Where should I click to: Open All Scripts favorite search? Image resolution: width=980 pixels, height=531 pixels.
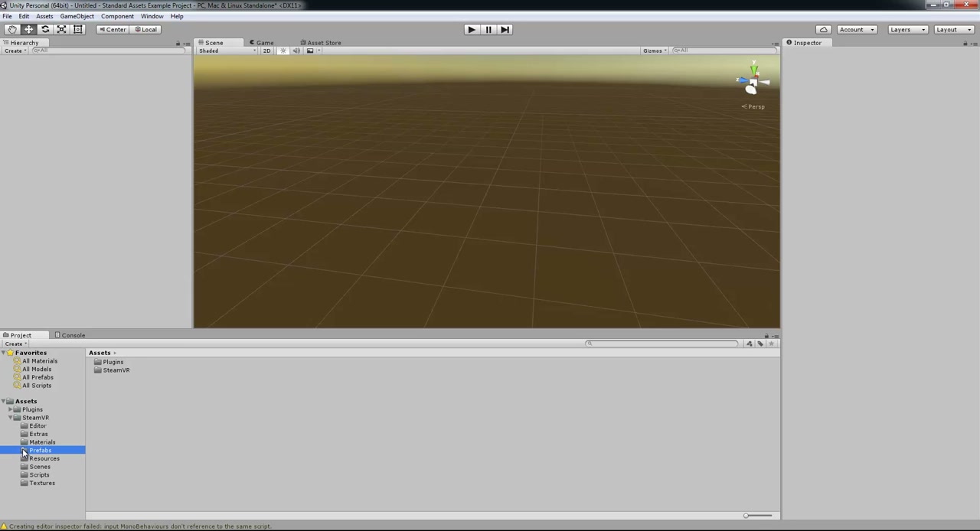point(32,386)
